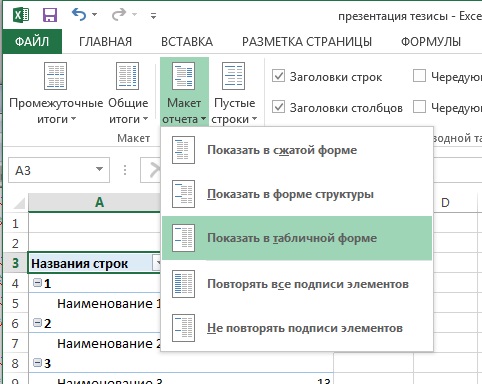Click the cancel X in formula bar

pyautogui.click(x=154, y=170)
